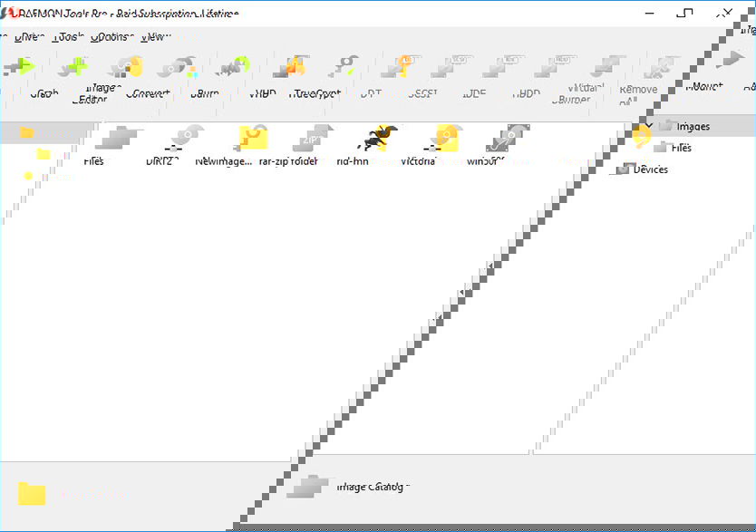Collapse the Images tree node

coord(649,126)
